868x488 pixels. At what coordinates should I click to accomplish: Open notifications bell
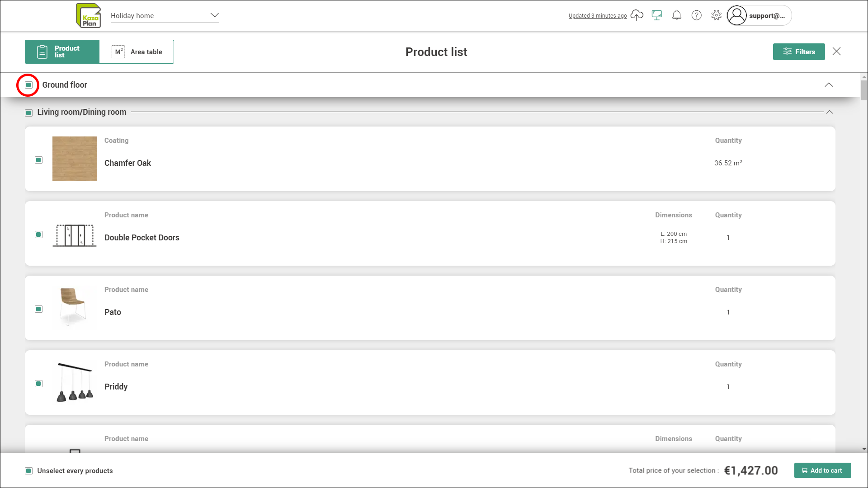pyautogui.click(x=676, y=15)
